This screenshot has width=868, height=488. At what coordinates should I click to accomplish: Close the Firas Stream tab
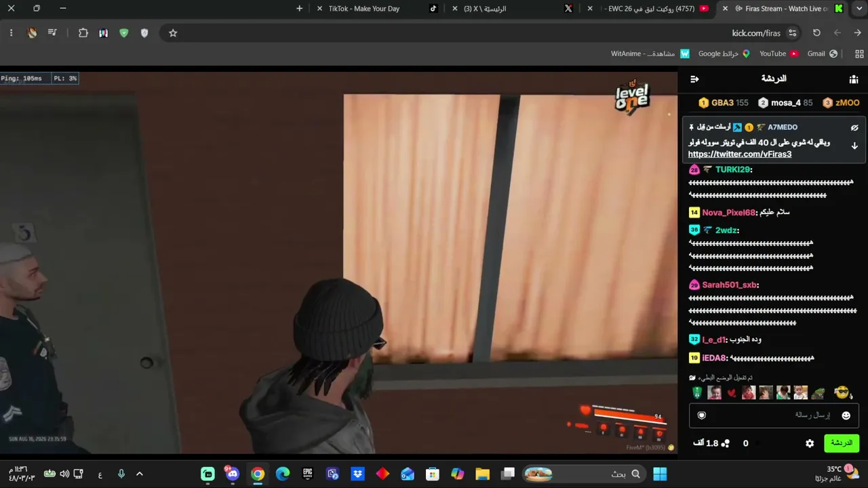(x=725, y=9)
